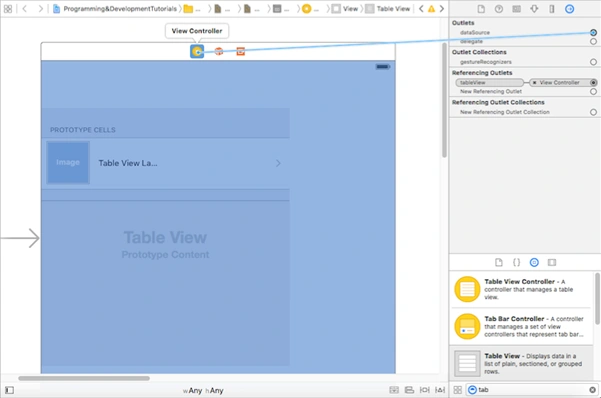This screenshot has width=601, height=398.
Task: Show the File inspector
Action: (x=481, y=8)
